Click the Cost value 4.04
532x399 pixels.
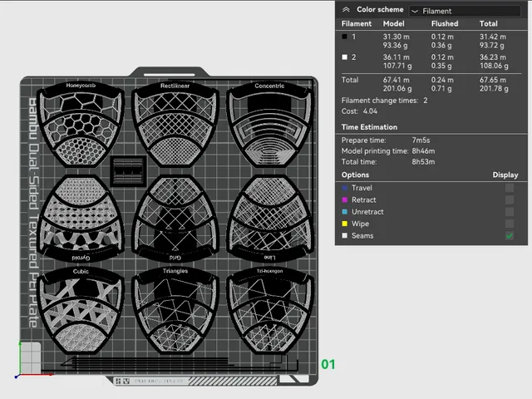click(370, 111)
